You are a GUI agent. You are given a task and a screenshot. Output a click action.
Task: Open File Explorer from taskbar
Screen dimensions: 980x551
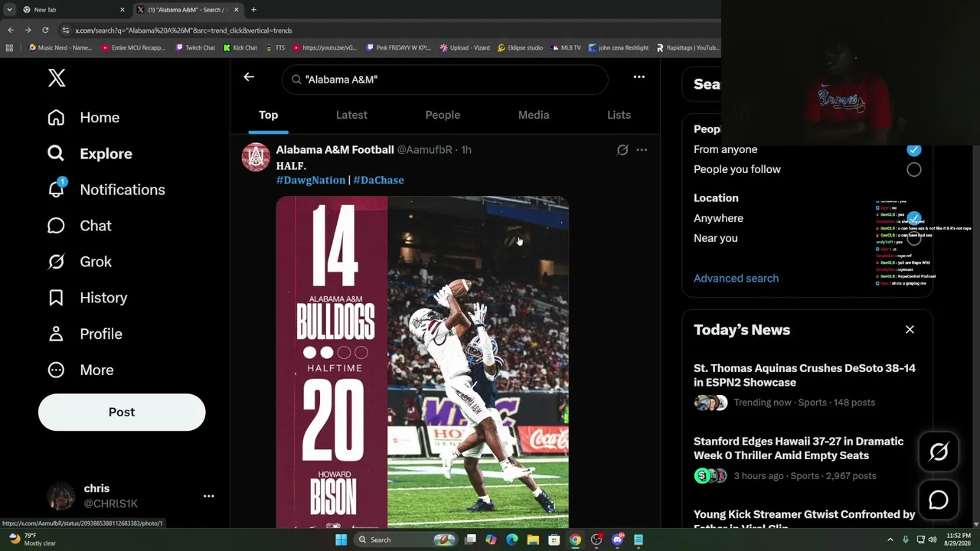pyautogui.click(x=533, y=540)
